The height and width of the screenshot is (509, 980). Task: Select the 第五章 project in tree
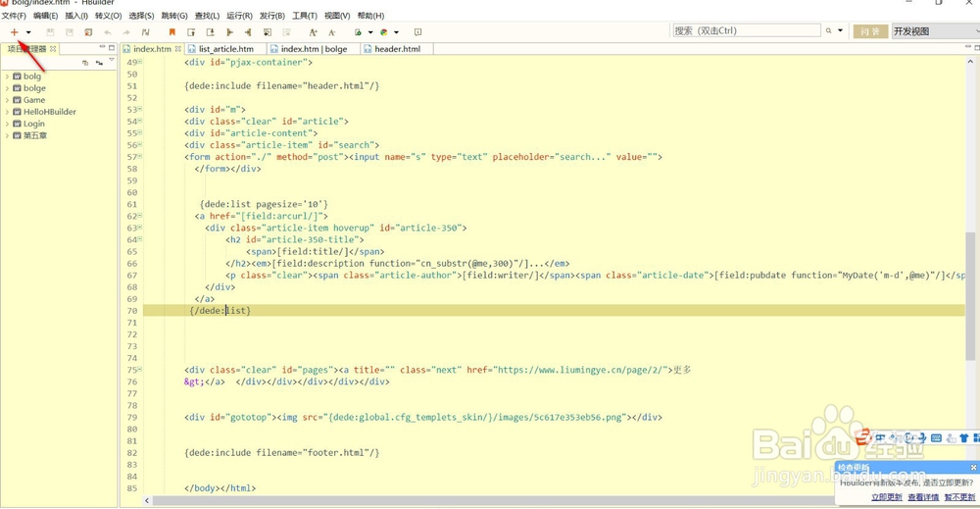point(35,135)
